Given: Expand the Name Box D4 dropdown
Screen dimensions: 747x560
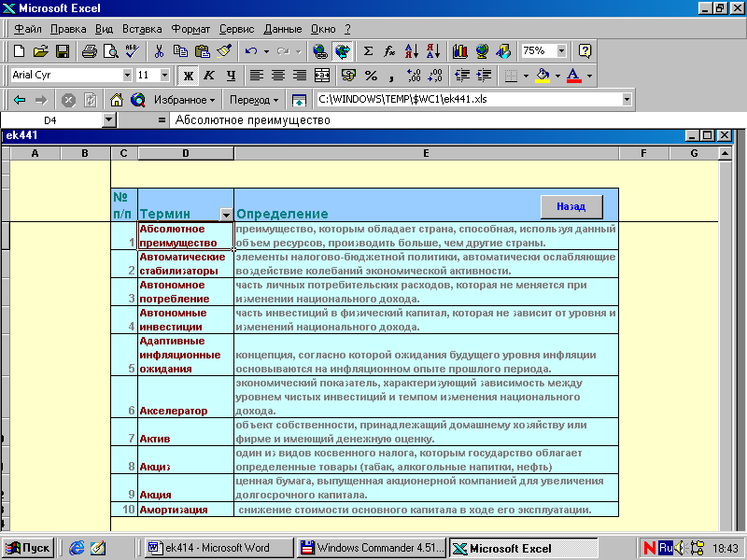Looking at the screenshot, I should [109, 120].
